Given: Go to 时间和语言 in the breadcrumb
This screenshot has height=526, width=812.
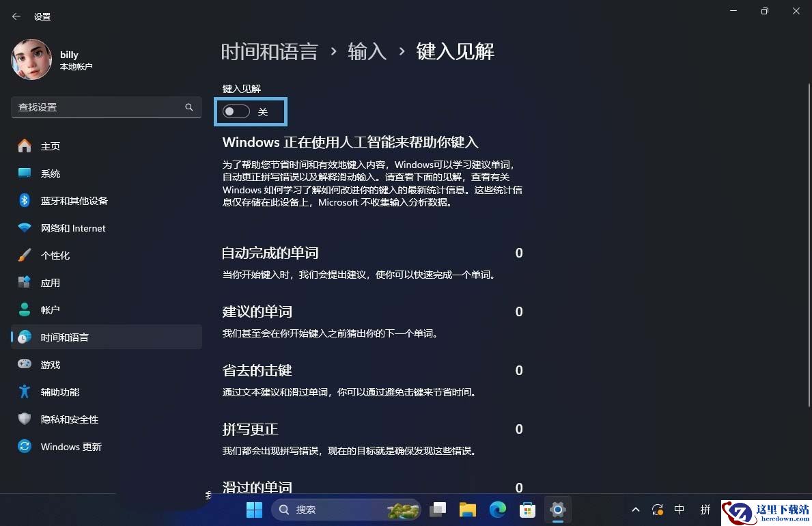Looking at the screenshot, I should click(x=269, y=52).
